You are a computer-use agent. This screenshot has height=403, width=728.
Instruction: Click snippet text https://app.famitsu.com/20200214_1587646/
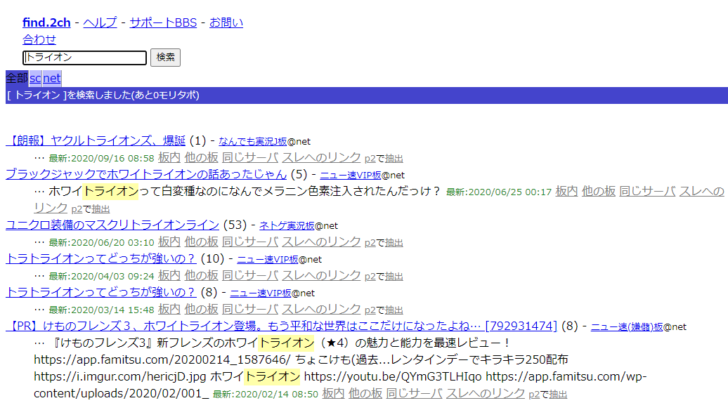click(x=162, y=360)
